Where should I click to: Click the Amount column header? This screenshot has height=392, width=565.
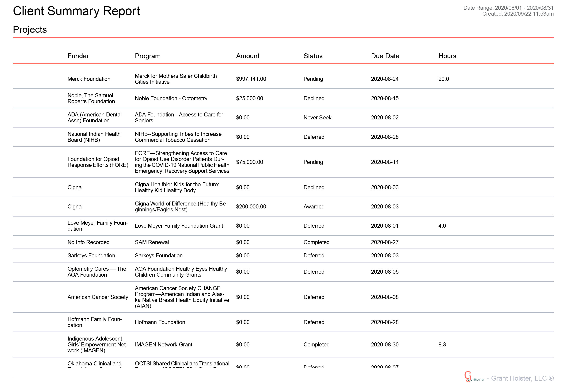(x=247, y=56)
